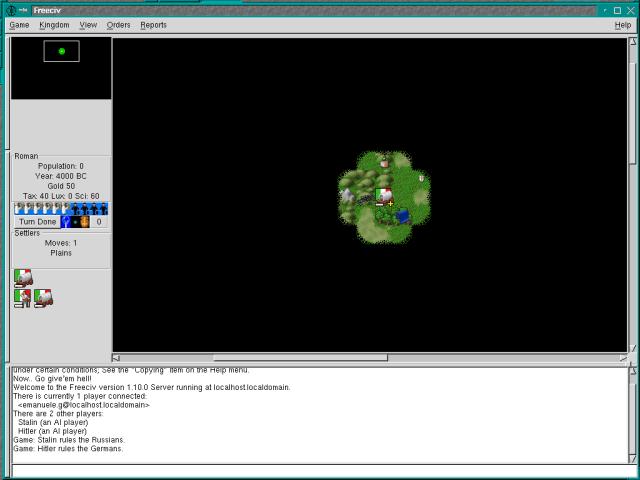Click the green dot on the overview minimap
Image resolution: width=640 pixels, height=480 pixels.
[62, 51]
